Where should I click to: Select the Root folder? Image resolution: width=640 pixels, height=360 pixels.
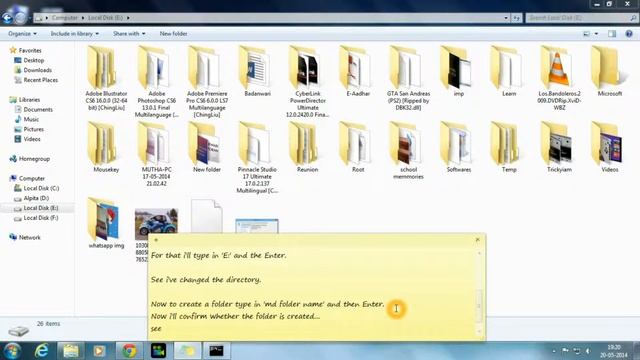pos(358,147)
